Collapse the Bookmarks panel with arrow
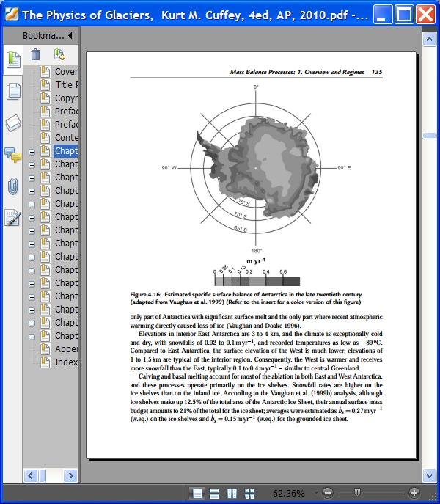 (x=70, y=35)
